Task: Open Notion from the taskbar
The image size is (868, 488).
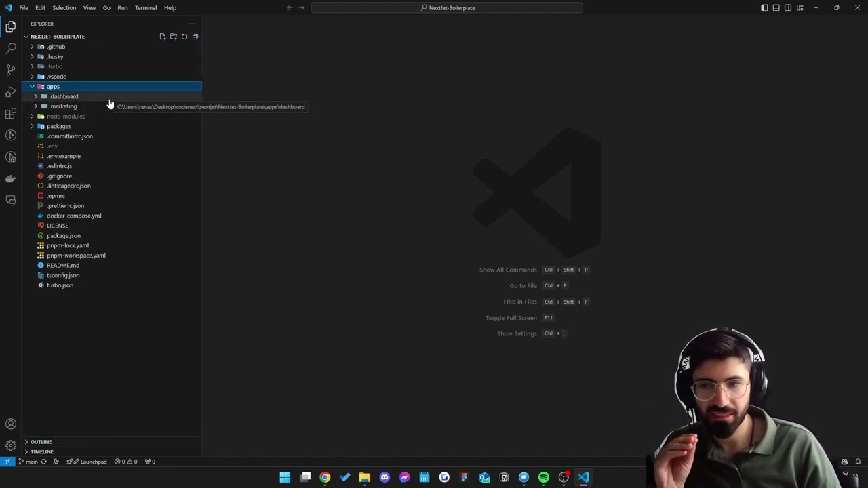Action: coord(504,477)
